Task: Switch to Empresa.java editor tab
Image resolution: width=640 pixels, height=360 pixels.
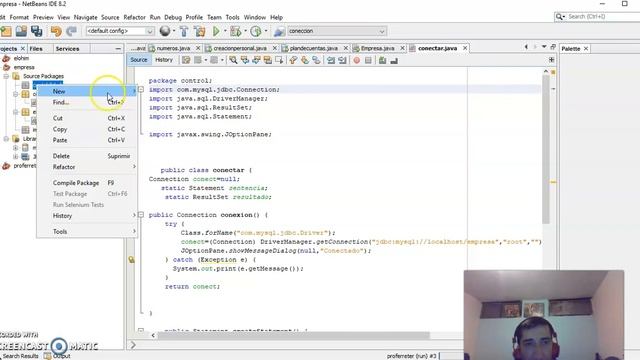Action: tap(377, 48)
